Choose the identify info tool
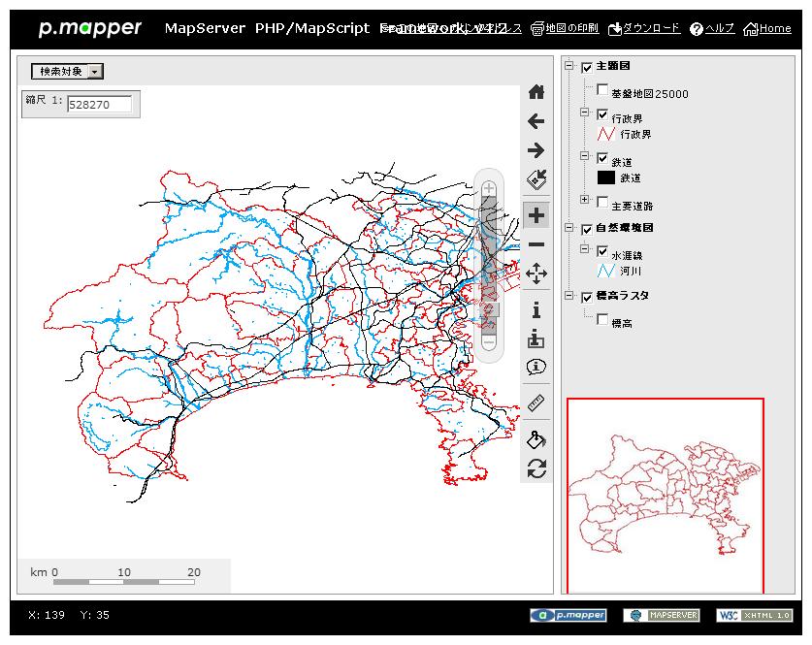 click(x=536, y=310)
